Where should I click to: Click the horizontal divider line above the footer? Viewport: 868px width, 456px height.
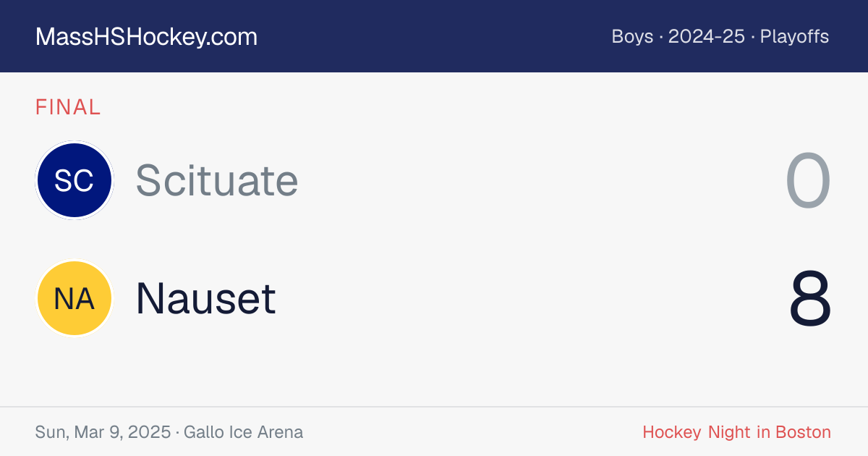point(434,407)
